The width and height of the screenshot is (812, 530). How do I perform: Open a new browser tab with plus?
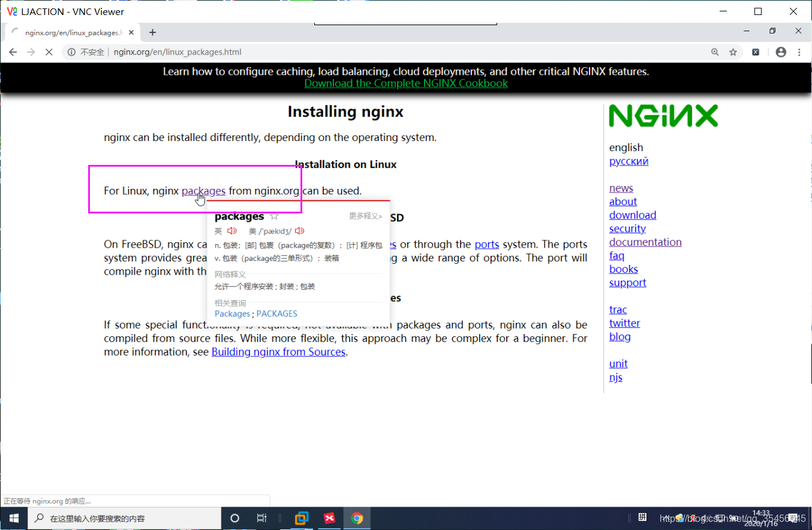pos(152,32)
